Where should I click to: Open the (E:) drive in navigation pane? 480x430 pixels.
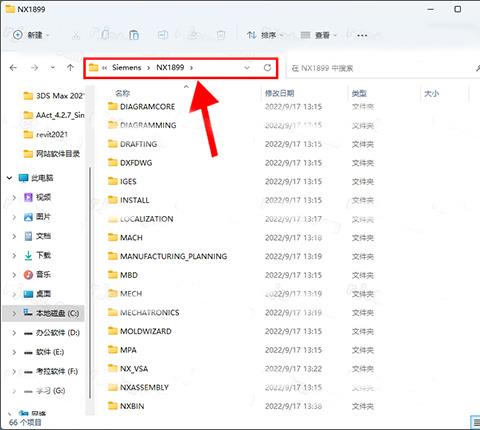pos(44,352)
